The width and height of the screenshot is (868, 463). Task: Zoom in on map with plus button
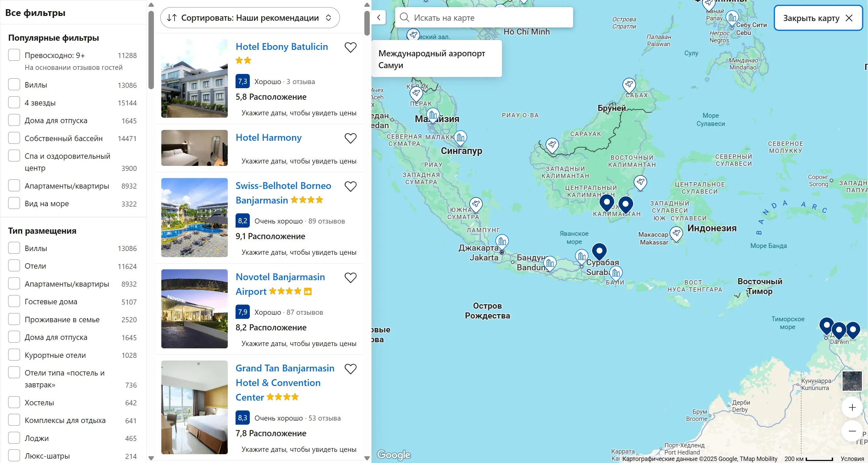[852, 407]
